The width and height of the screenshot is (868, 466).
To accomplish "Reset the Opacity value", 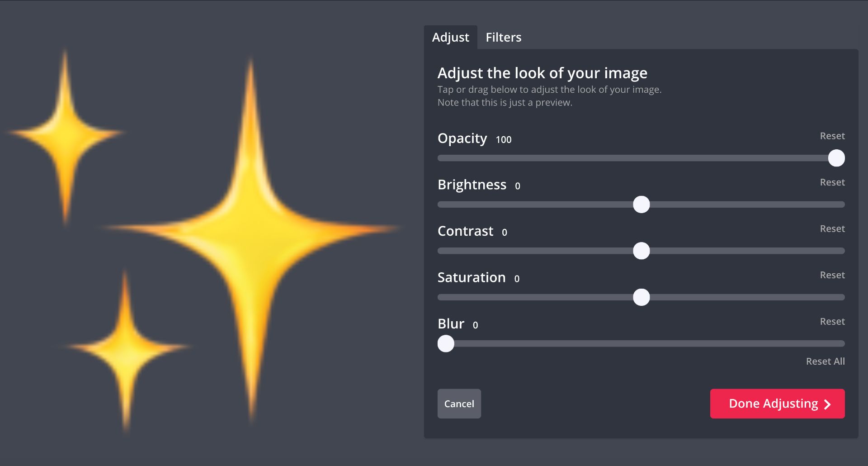I will click(832, 136).
